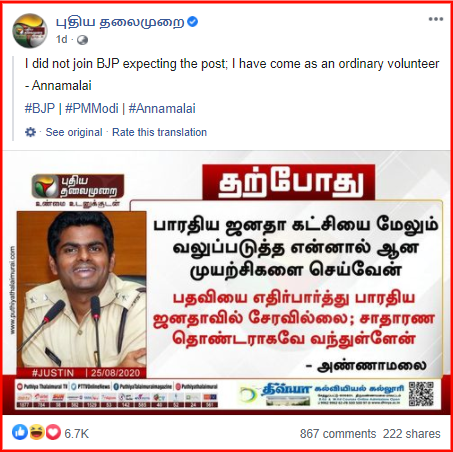
Task: Click the 1d post timestamp
Action: click(x=62, y=40)
